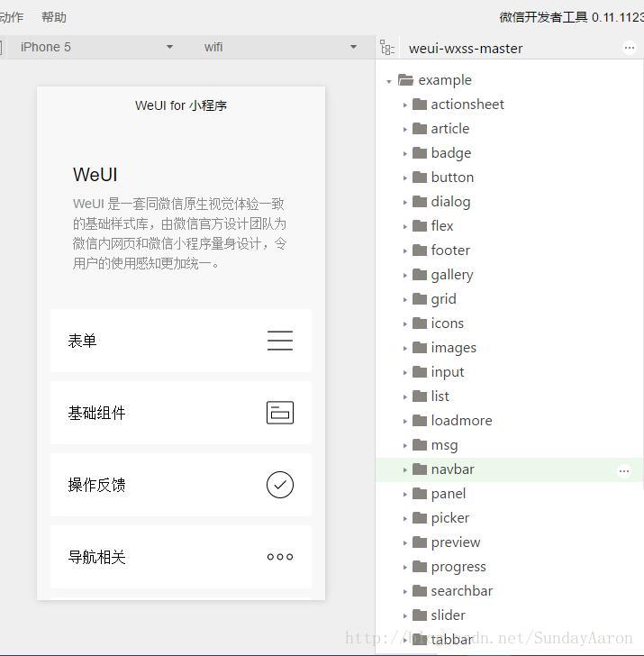Click the component icon in 基础组件 row
644x656 pixels.
(280, 413)
